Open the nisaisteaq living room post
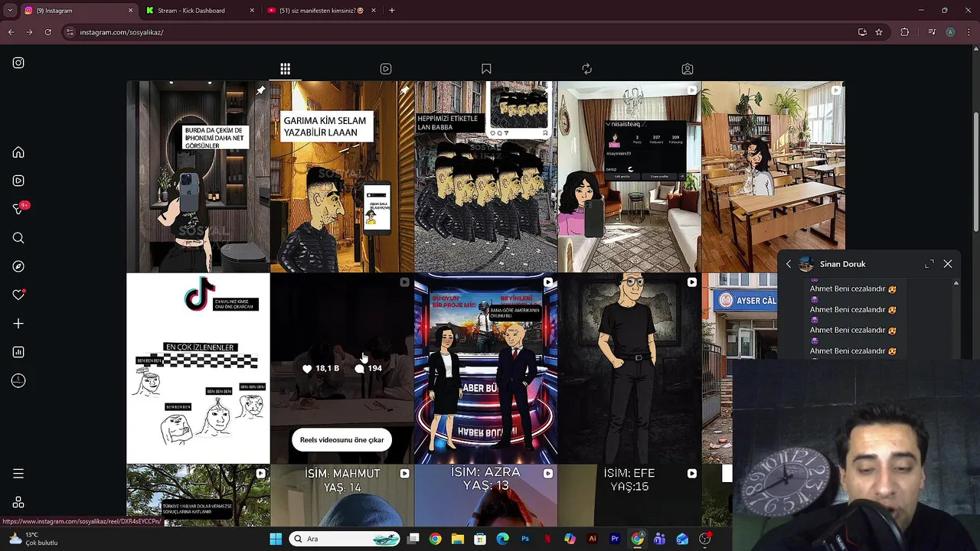 629,177
